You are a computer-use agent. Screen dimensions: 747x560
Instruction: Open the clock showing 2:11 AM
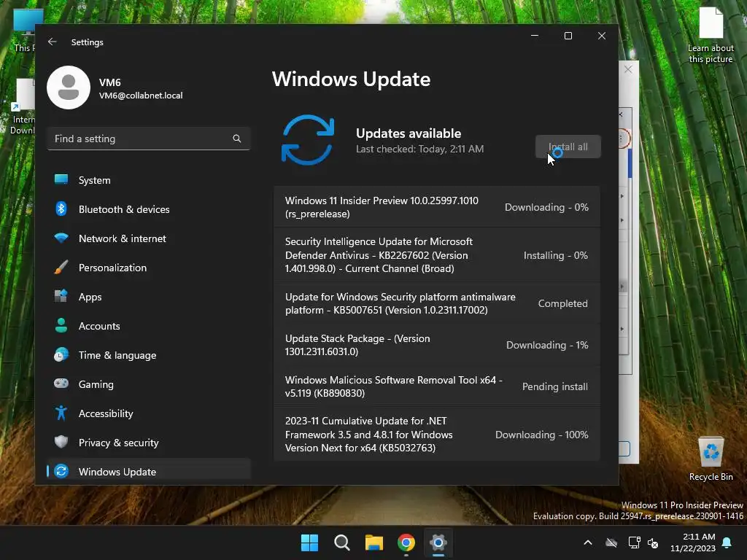click(x=693, y=542)
